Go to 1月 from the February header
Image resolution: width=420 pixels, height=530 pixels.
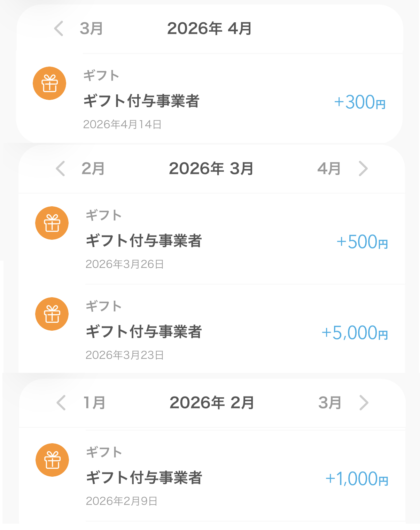tap(94, 403)
